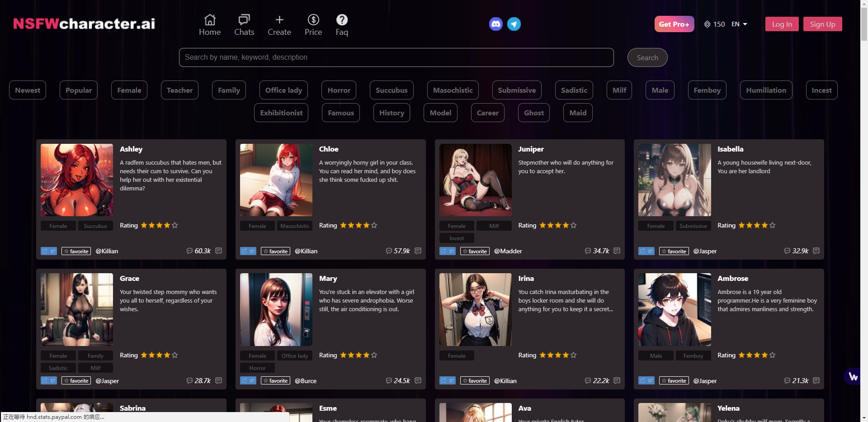Viewport: 868px width, 422px height.
Task: Click the Sign Up button
Action: (822, 24)
